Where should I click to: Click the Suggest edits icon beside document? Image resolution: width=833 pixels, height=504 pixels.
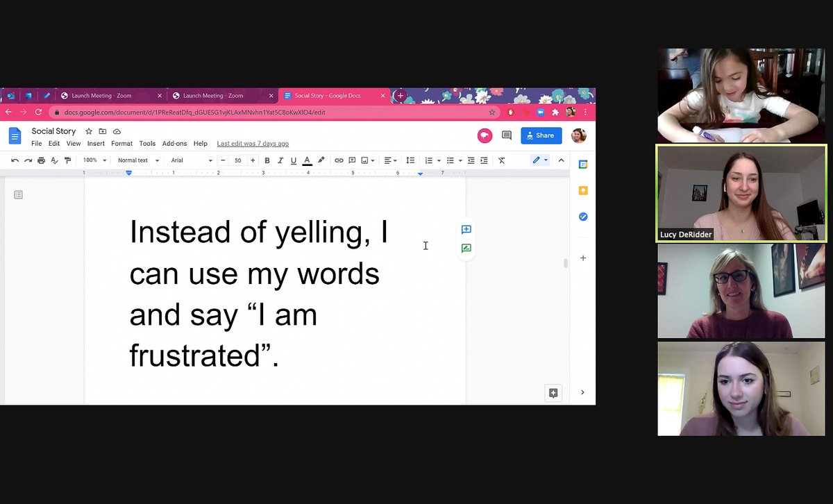pyautogui.click(x=466, y=248)
